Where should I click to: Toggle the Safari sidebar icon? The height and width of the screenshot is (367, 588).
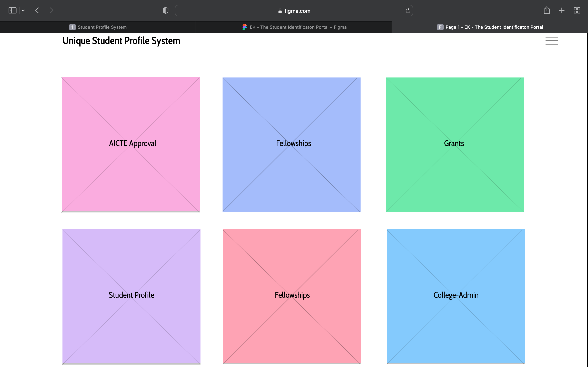click(12, 10)
